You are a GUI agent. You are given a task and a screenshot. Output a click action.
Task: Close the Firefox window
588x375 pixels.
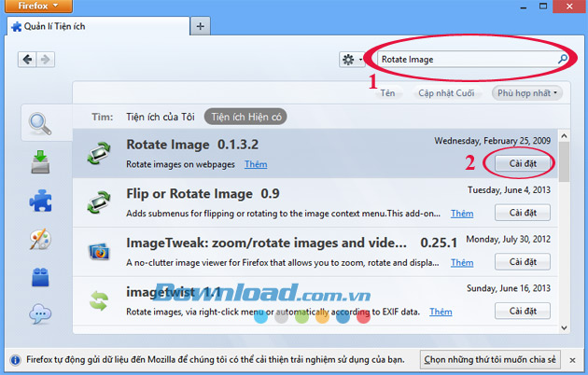(x=569, y=6)
